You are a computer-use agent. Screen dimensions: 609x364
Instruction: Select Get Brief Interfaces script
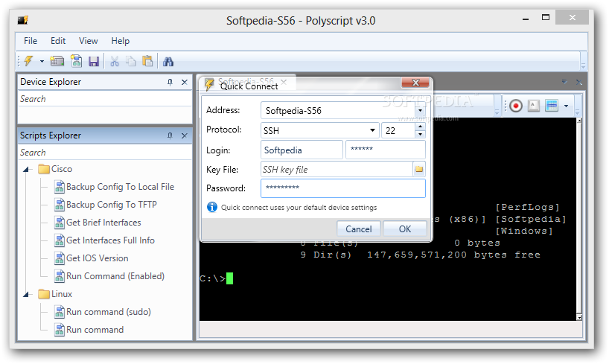[98, 223]
